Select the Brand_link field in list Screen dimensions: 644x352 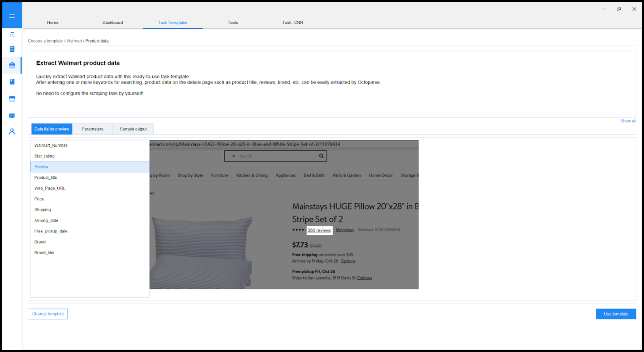click(x=44, y=252)
